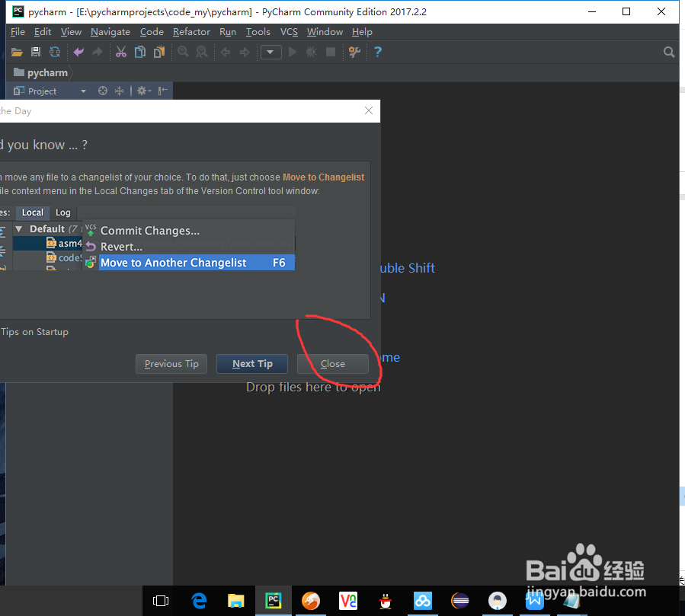This screenshot has width=685, height=616.
Task: Click the Forward navigation arrow icon
Action: tap(244, 53)
